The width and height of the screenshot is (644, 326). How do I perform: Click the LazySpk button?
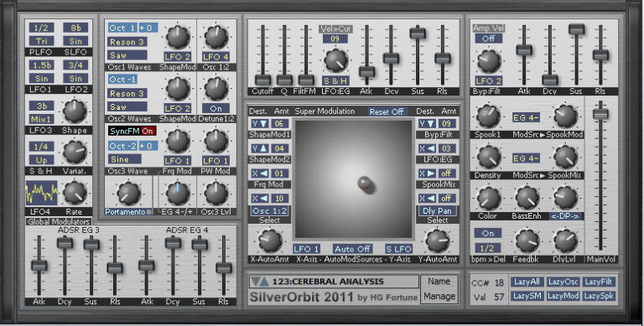pyautogui.click(x=599, y=296)
